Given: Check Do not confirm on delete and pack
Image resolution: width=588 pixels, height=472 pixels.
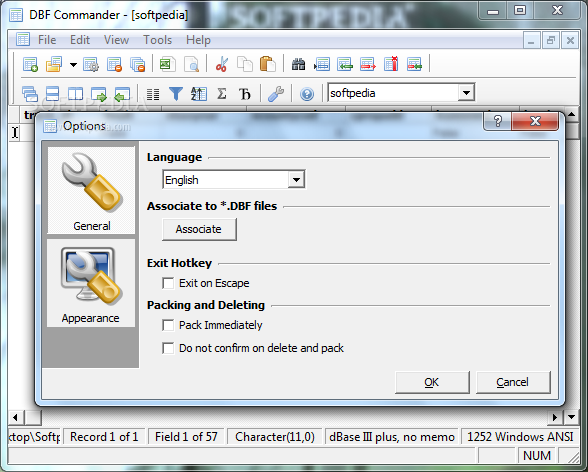Looking at the screenshot, I should [168, 348].
